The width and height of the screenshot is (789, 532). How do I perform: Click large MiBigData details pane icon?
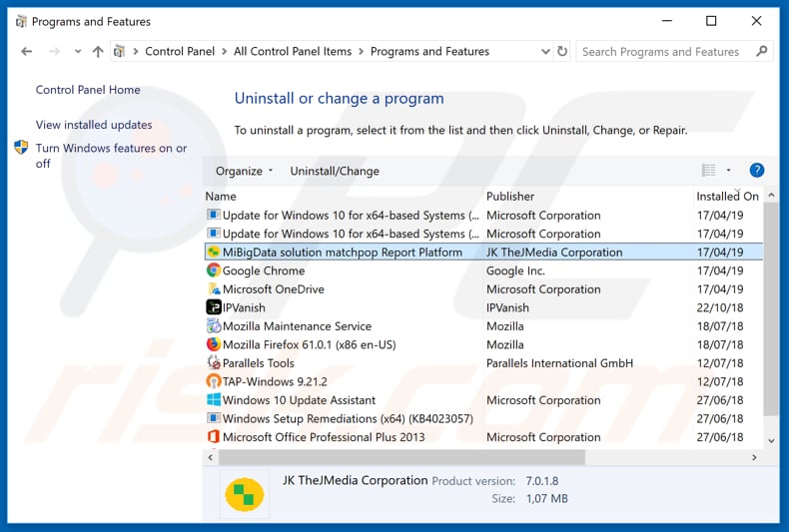click(245, 494)
